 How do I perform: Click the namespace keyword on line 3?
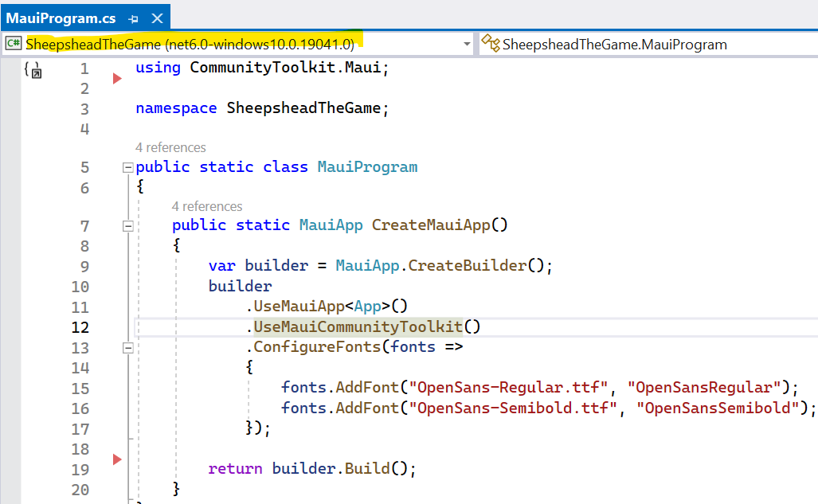[176, 108]
